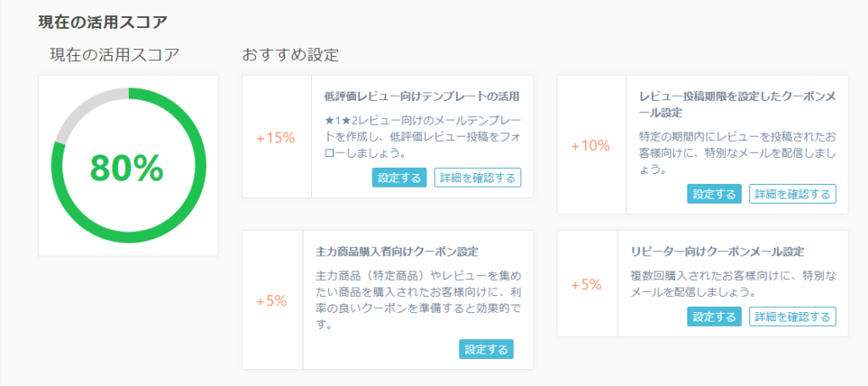This screenshot has height=386, width=868.
Task: Open 詳細を確認する for リピーター向けクーポンメール
Action: pyautogui.click(x=793, y=316)
